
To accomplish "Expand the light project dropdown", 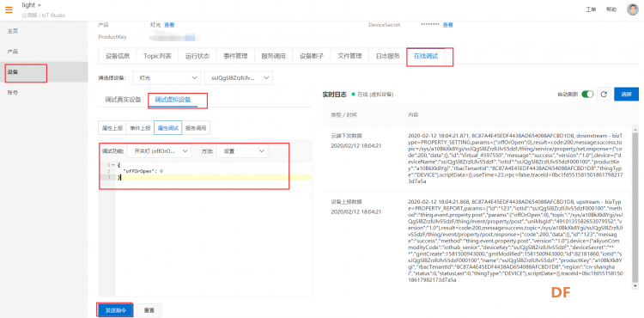I will (32, 5).
